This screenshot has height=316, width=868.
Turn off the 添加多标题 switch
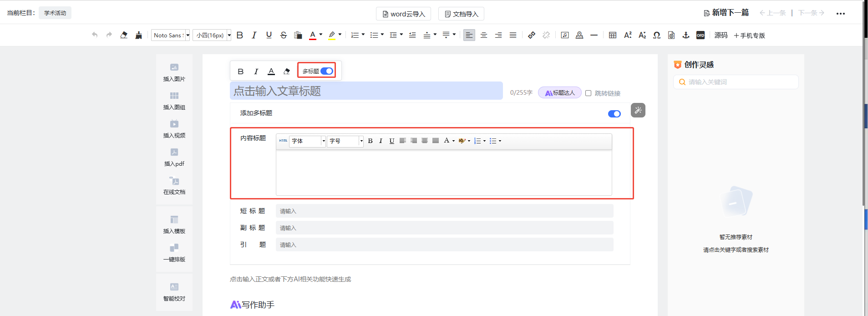coord(614,114)
